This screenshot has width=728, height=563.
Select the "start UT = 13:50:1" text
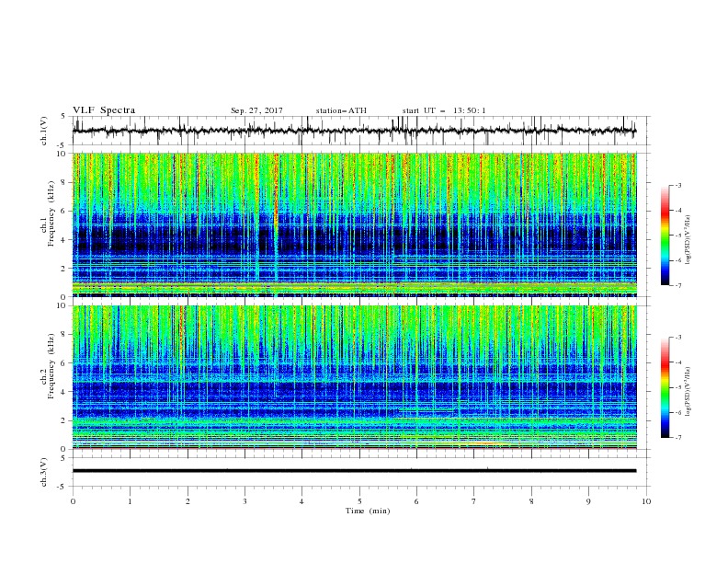pyautogui.click(x=444, y=110)
